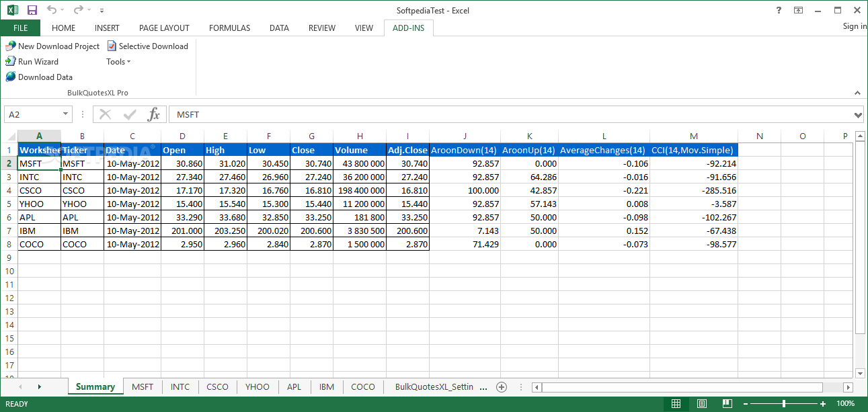Open the FORMULAS tab
The width and height of the screenshot is (868, 412).
(x=229, y=28)
